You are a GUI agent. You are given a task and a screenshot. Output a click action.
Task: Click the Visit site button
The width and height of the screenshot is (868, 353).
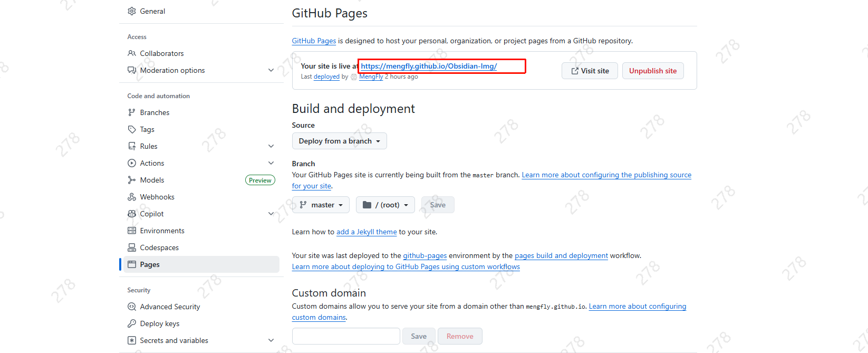(x=590, y=71)
